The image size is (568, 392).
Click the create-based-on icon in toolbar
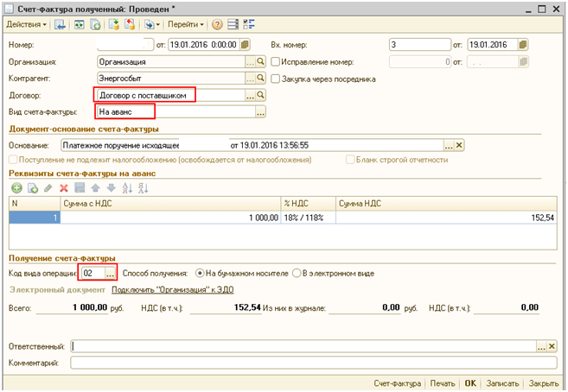149,24
